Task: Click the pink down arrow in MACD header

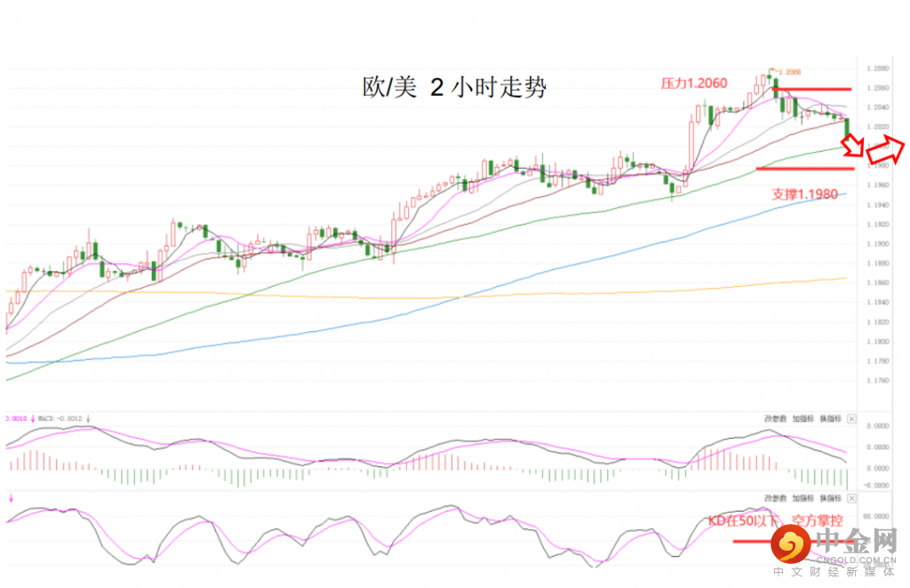Action: point(33,418)
